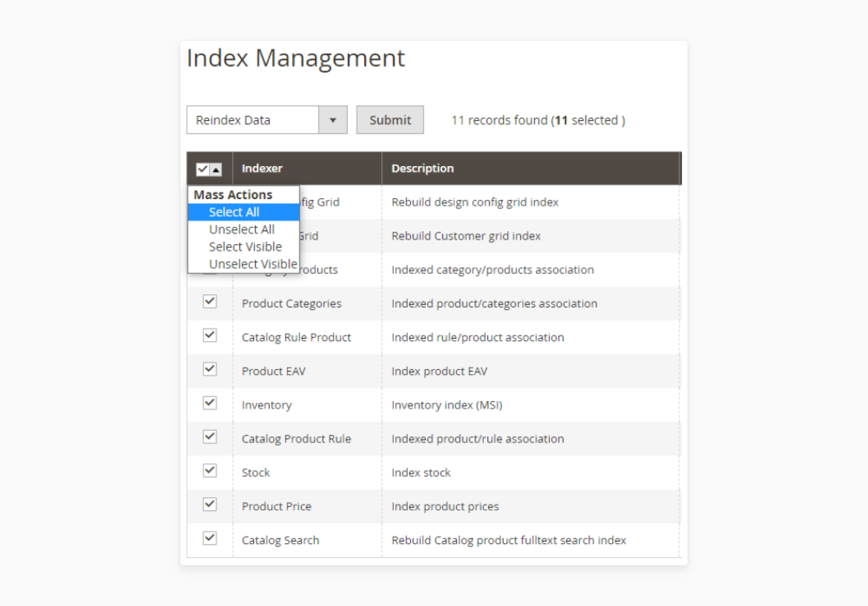The width and height of the screenshot is (868, 606).
Task: Click 'Inventory index (MSI)' description
Action: (447, 405)
